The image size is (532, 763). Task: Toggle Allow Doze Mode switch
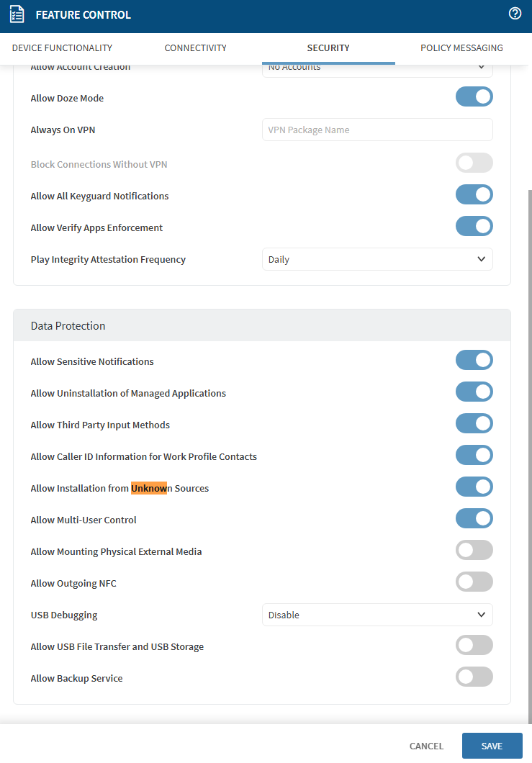[x=474, y=96]
